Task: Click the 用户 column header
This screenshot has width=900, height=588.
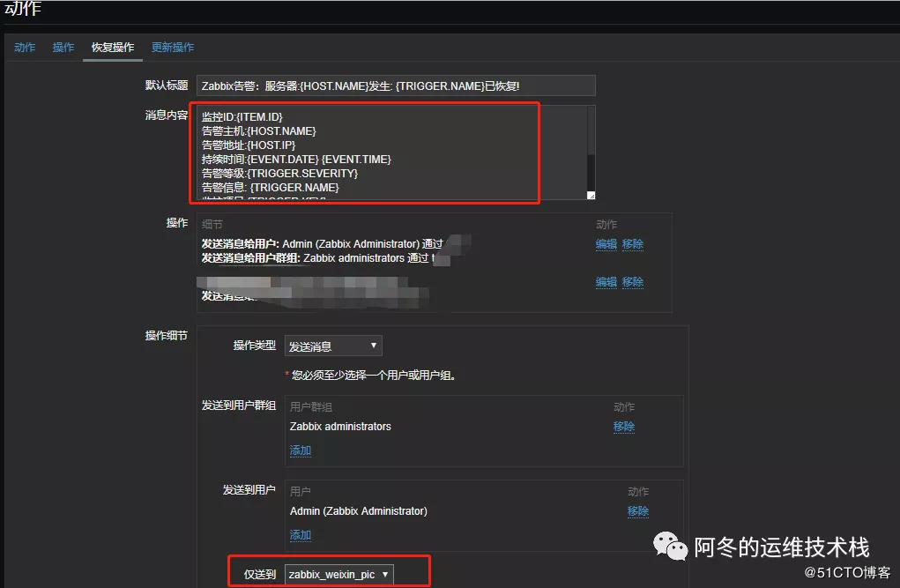Action: click(301, 492)
